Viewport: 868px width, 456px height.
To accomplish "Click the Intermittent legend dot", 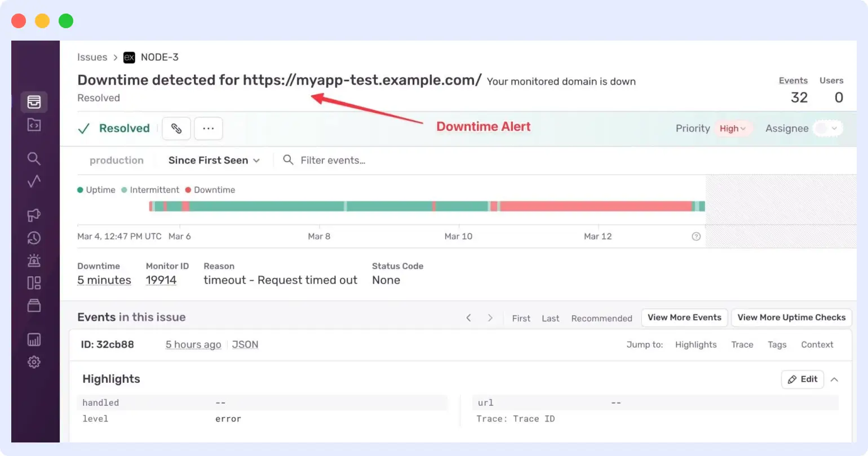I will (x=124, y=190).
